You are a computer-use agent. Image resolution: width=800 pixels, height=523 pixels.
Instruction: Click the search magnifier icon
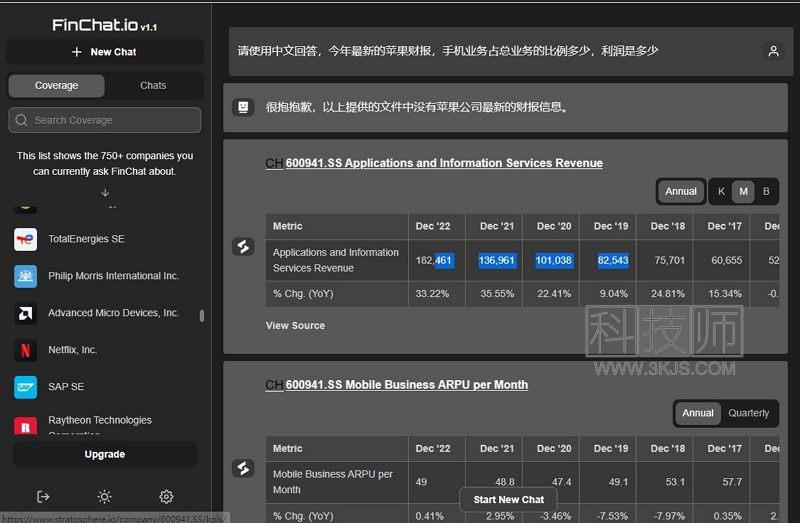pos(21,120)
